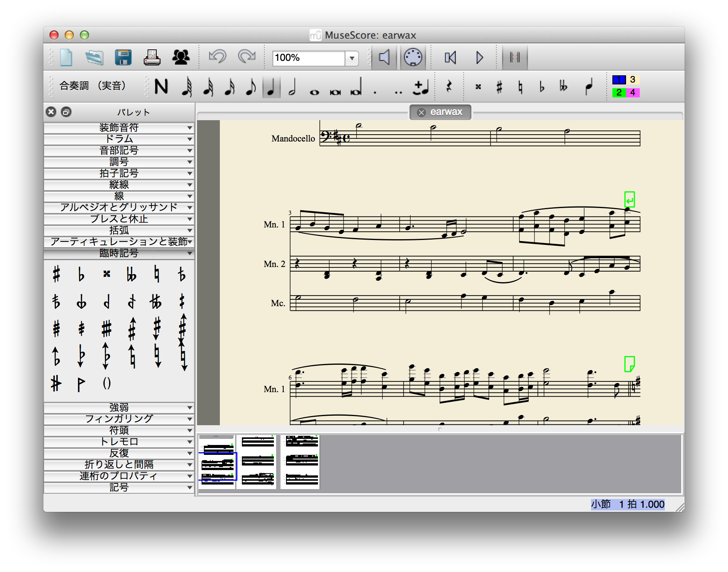Image resolution: width=728 pixels, height=572 pixels.
Task: Select voice 3 button
Action: pos(633,80)
